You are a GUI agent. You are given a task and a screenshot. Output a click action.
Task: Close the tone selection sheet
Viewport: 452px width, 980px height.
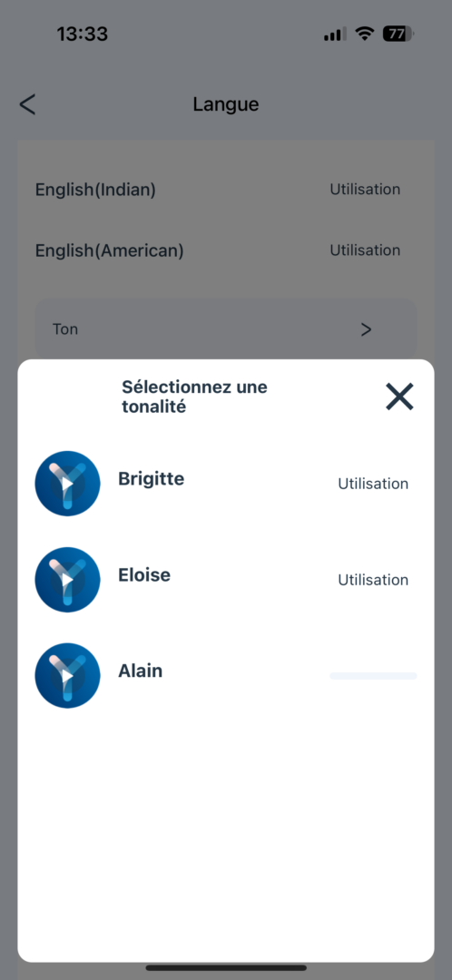pyautogui.click(x=399, y=397)
